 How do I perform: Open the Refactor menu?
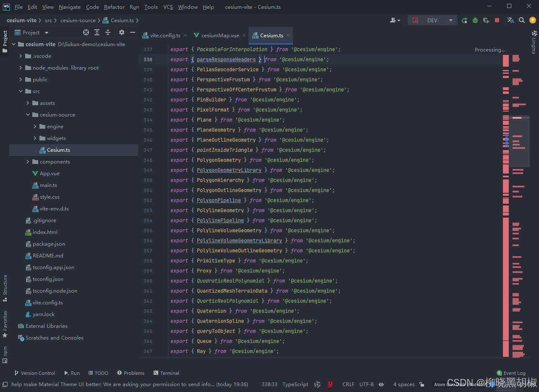[114, 7]
